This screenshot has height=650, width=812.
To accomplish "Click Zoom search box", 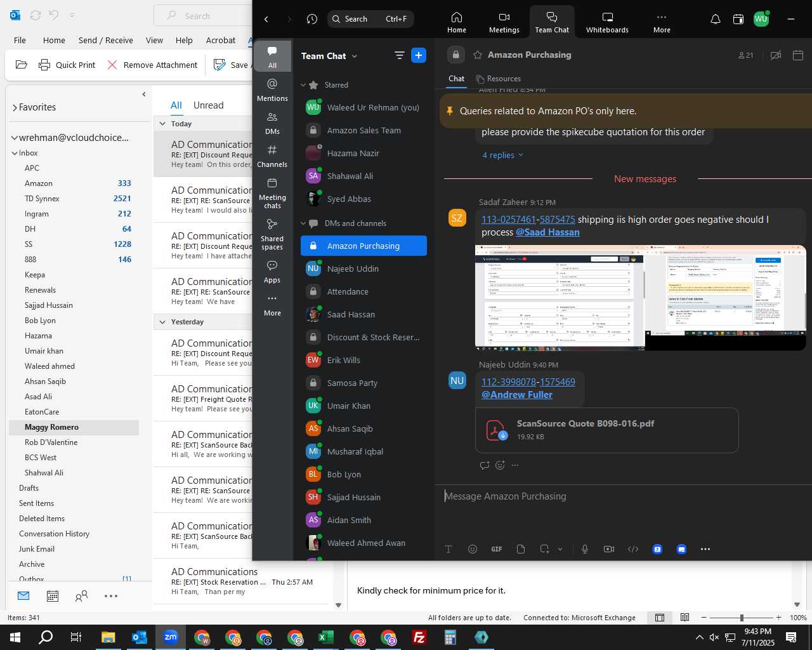I will (x=370, y=19).
